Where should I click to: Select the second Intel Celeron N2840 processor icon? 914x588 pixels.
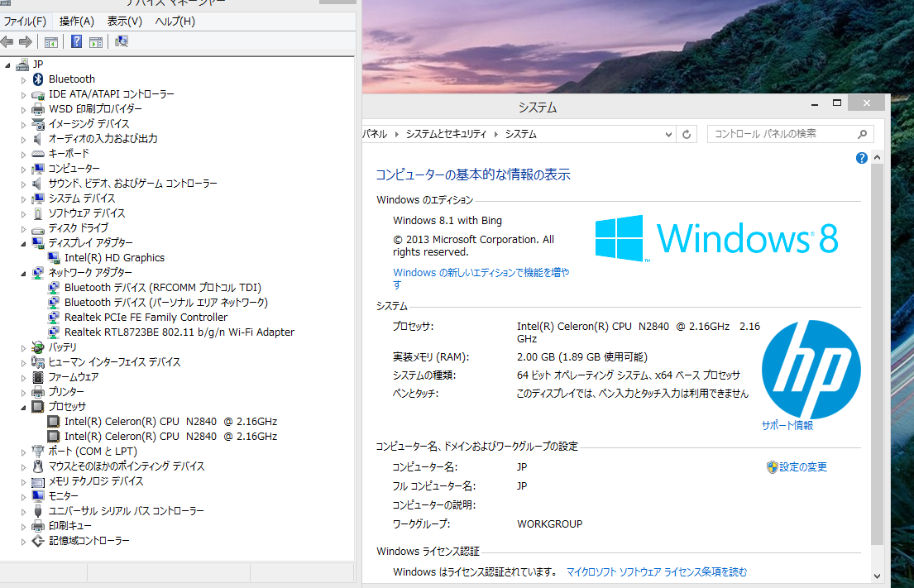[54, 437]
